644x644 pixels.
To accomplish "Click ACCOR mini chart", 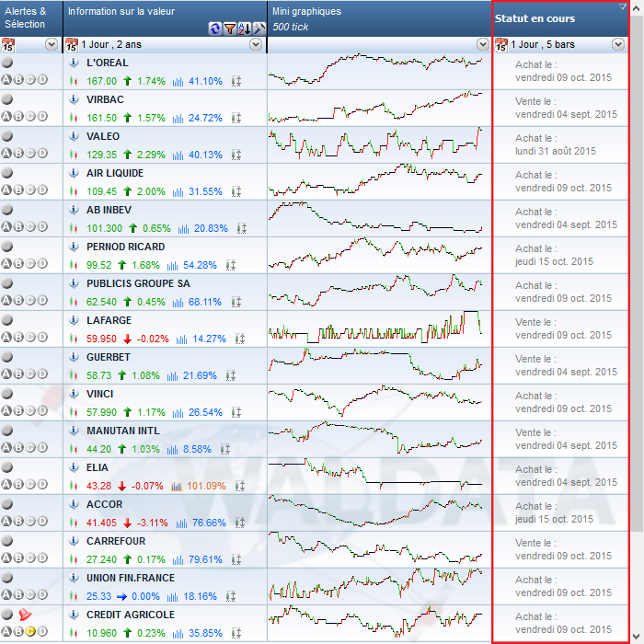I will 375,512.
